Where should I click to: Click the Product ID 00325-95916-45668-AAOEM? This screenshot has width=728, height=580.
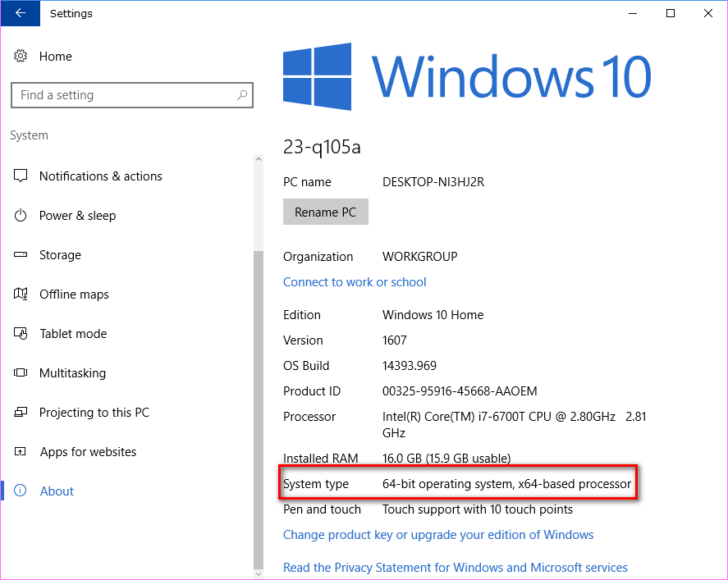460,391
